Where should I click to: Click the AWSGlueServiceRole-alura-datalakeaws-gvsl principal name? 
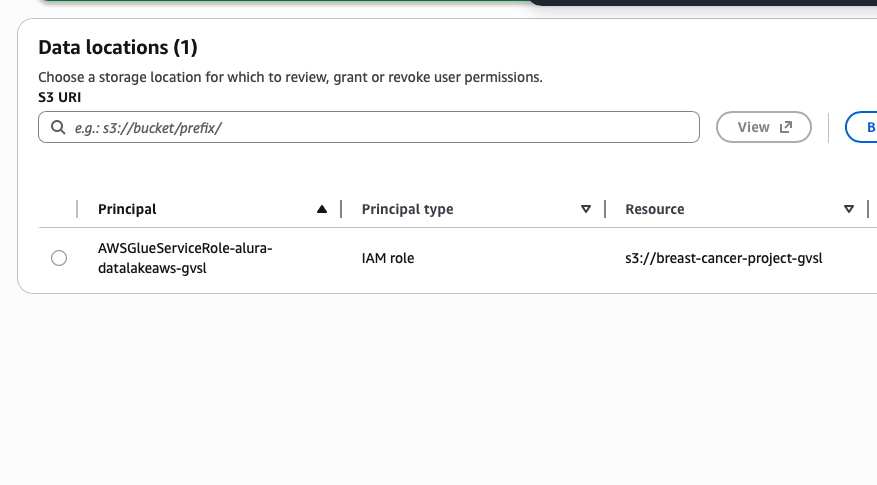pos(185,258)
